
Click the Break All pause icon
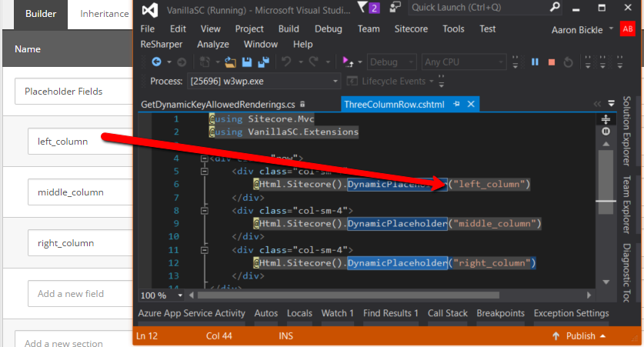tap(535, 62)
